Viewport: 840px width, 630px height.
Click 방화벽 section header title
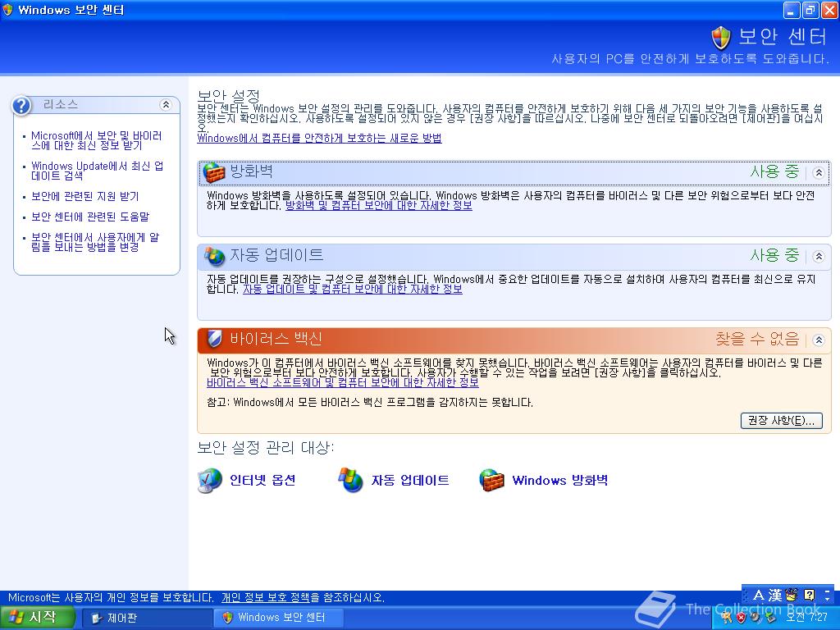pos(251,171)
